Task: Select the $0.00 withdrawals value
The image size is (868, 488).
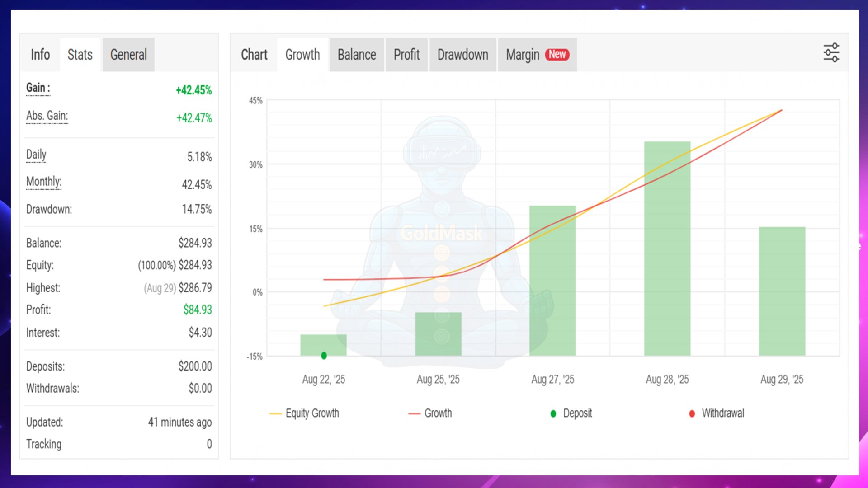Action: coord(200,388)
